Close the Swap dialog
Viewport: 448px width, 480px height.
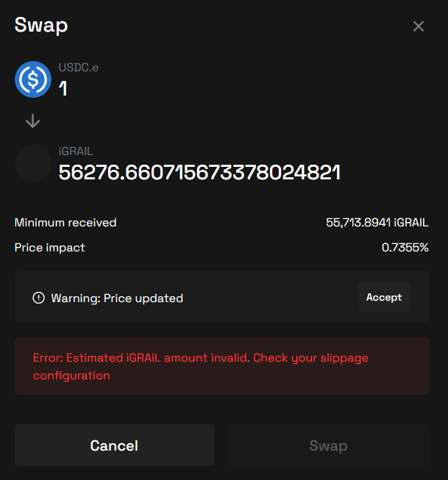[x=419, y=26]
